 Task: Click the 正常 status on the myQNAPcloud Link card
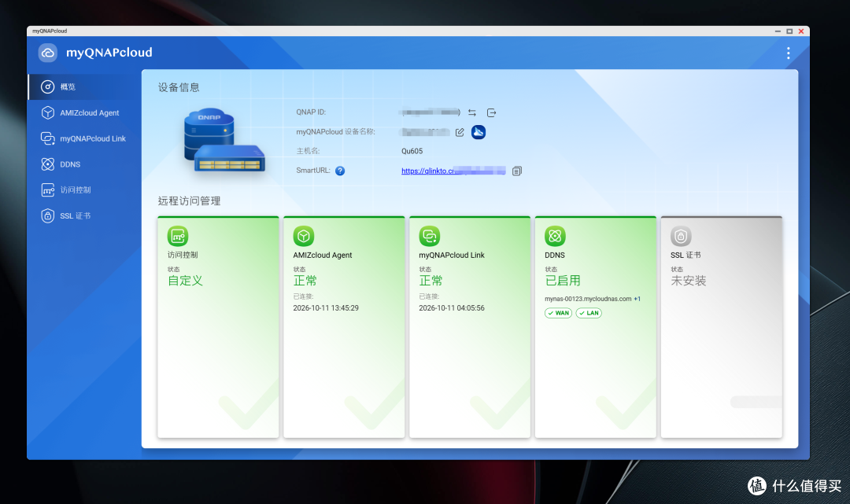(431, 281)
